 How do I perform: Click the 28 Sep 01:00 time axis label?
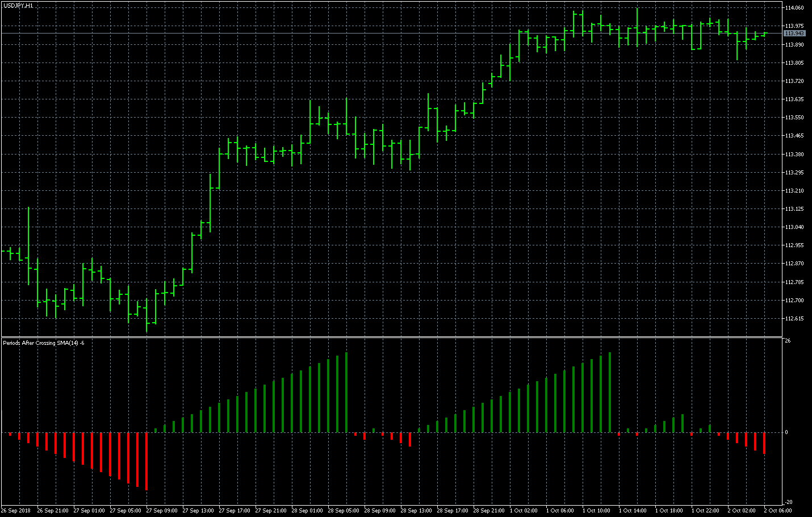point(307,511)
